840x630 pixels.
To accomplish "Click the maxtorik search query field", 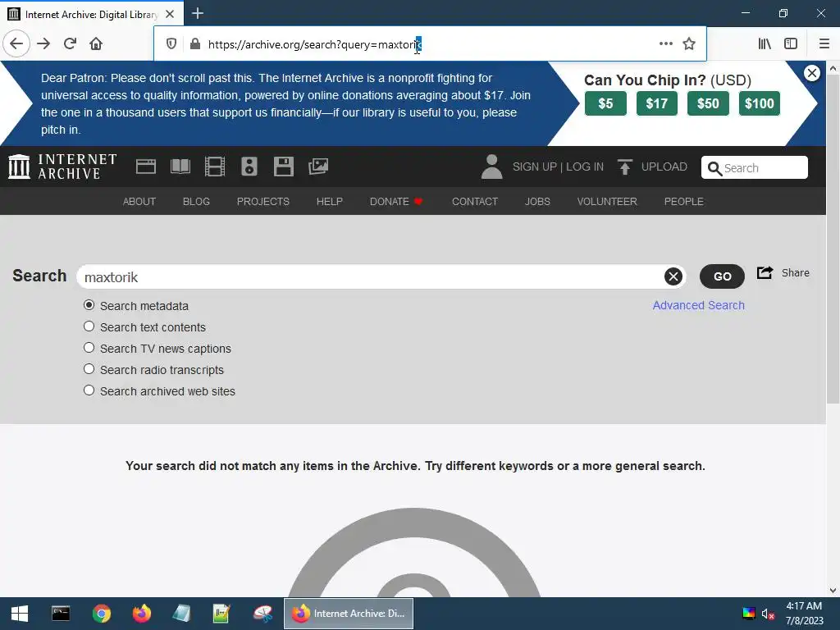I will 381,276.
